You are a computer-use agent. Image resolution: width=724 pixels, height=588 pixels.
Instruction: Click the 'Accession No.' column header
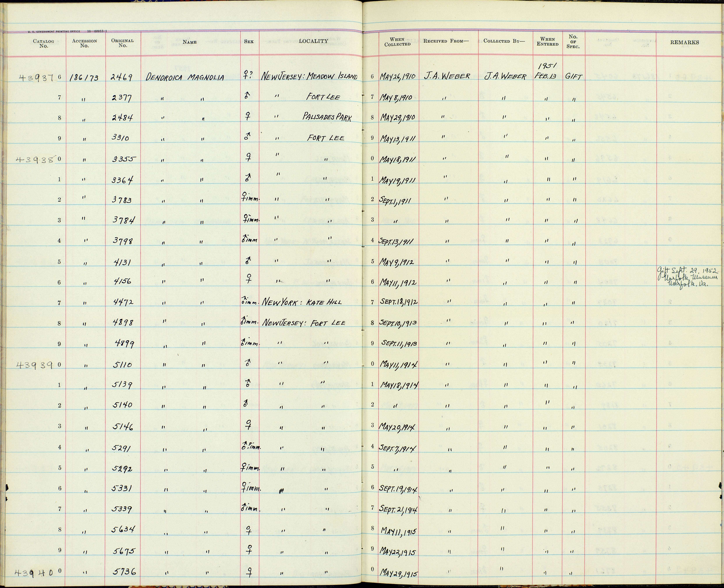[x=84, y=43]
